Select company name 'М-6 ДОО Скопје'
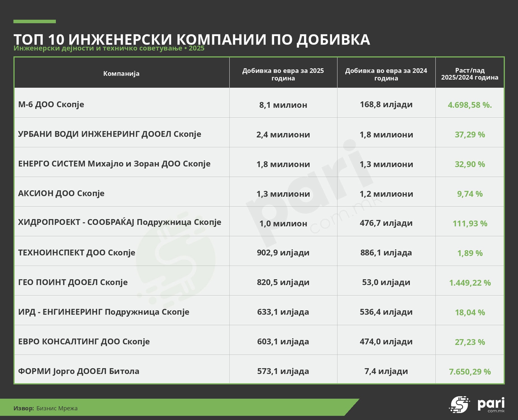This screenshot has width=518, height=420. [x=51, y=104]
